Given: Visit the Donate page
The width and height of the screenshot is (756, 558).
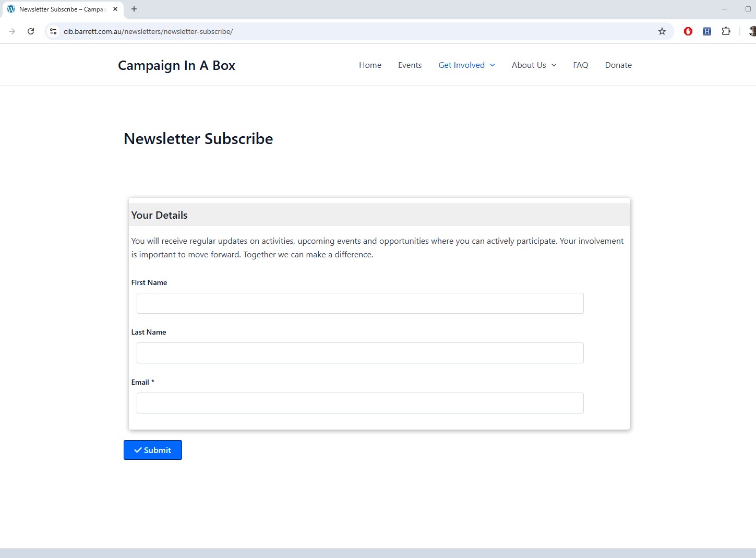Looking at the screenshot, I should (618, 65).
